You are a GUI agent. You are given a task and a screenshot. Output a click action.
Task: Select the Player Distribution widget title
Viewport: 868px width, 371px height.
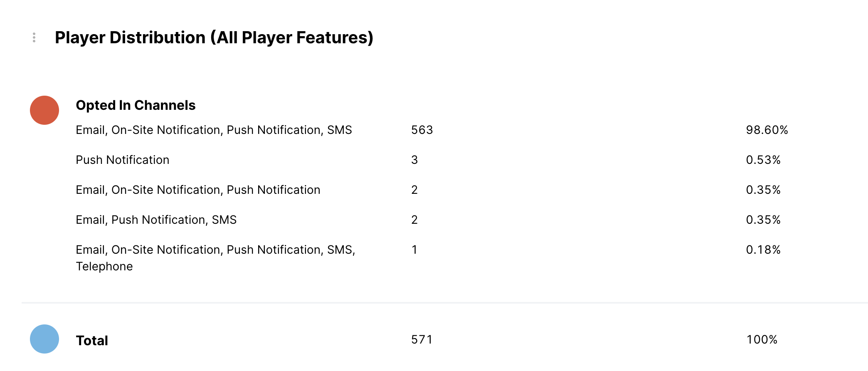pos(214,38)
